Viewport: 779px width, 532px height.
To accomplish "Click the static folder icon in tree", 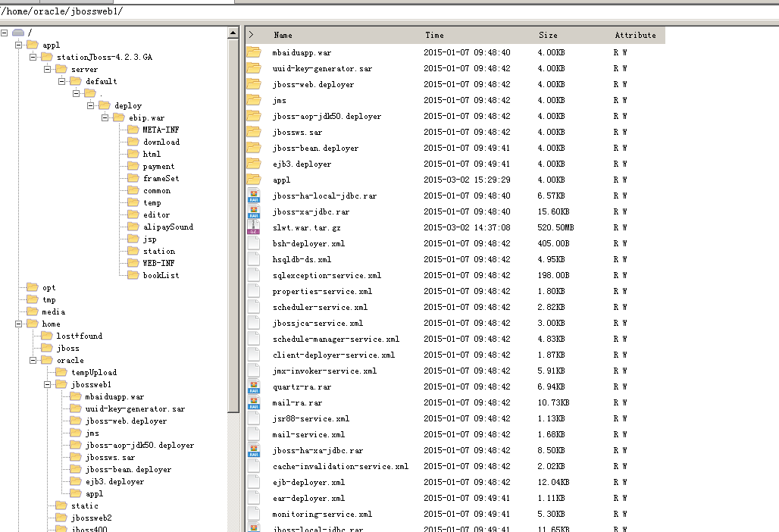I will pyautogui.click(x=61, y=505).
